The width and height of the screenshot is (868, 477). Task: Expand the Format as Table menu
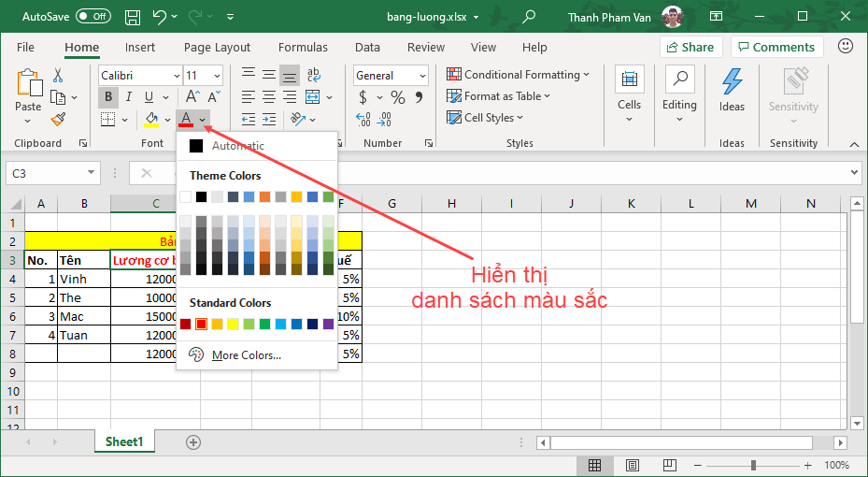[x=498, y=95]
